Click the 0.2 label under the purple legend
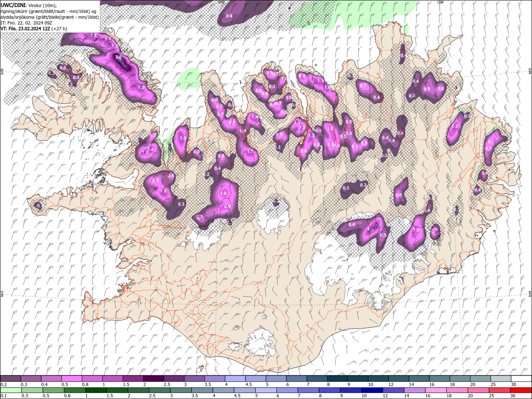Image resolution: width=532 pixels, height=399 pixels. click(4, 384)
